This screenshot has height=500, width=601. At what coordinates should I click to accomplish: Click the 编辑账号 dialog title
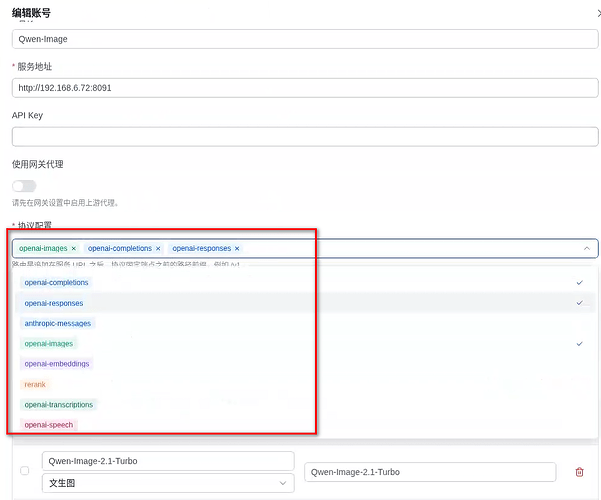click(x=31, y=13)
